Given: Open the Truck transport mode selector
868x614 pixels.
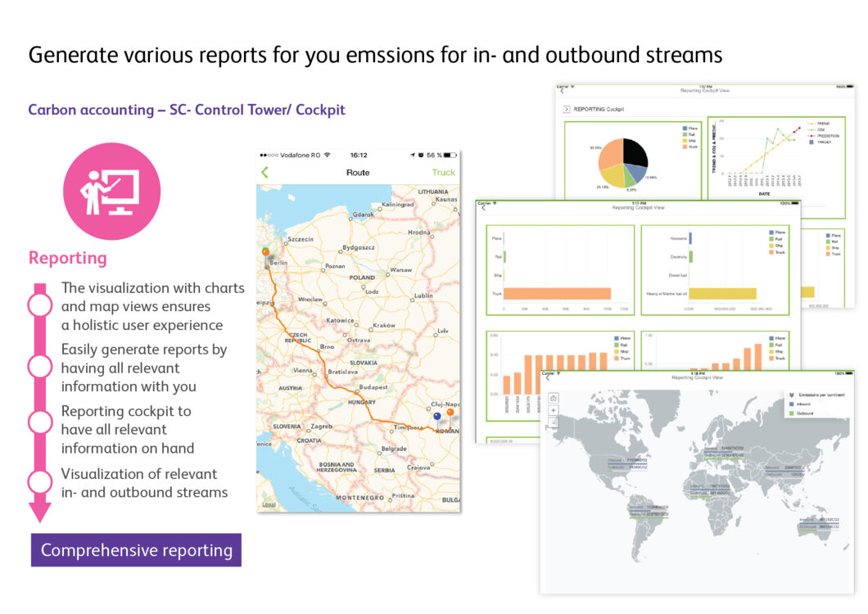Looking at the screenshot, I should 444,172.
